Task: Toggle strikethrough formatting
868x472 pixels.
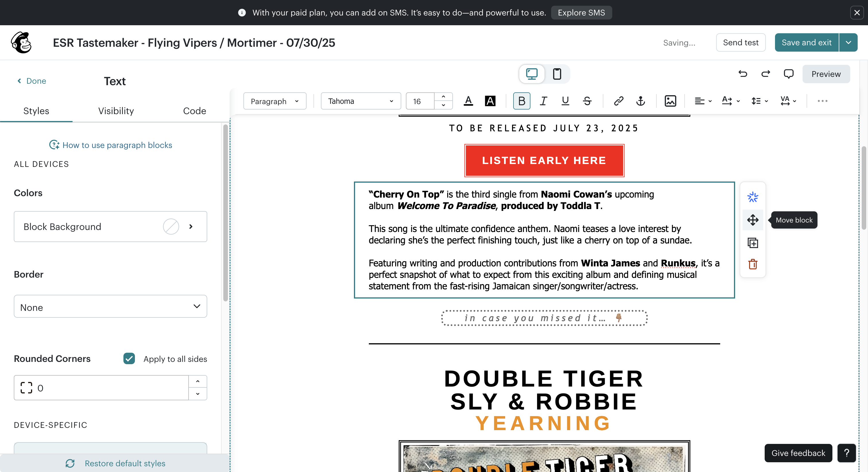Action: pos(587,101)
